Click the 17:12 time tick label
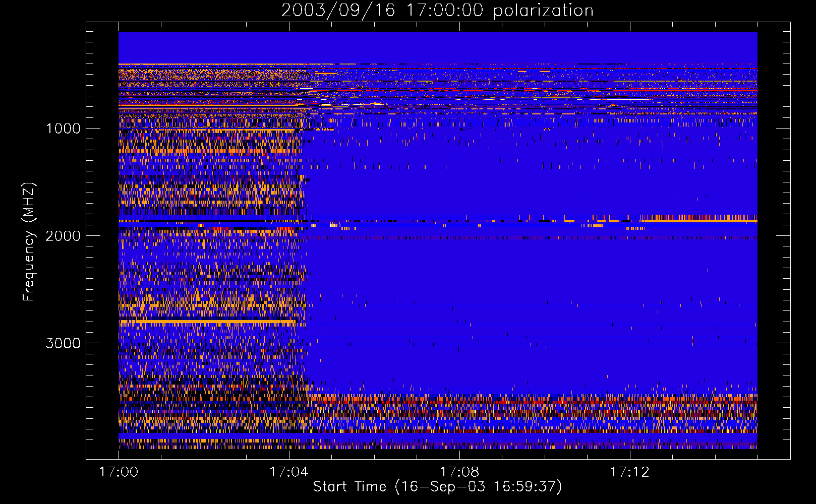 (630, 472)
